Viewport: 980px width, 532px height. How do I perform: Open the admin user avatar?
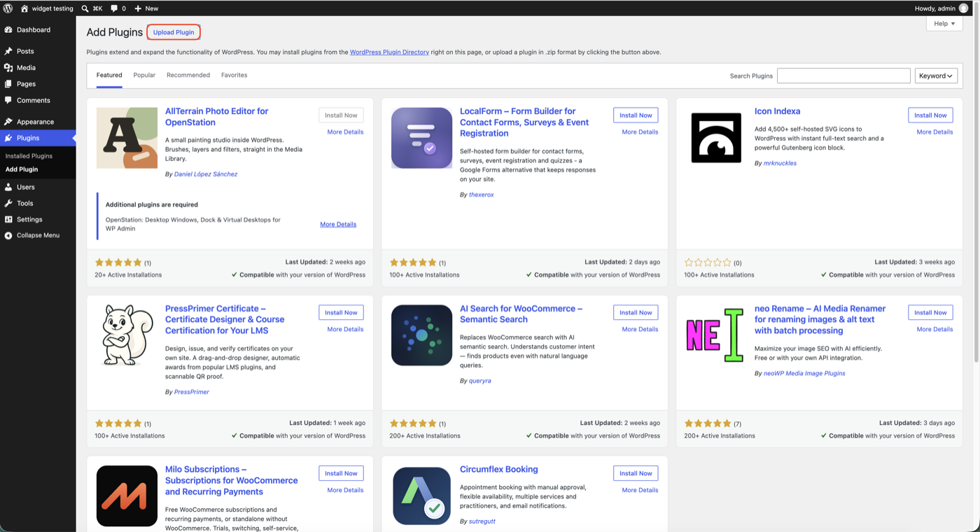click(964, 8)
